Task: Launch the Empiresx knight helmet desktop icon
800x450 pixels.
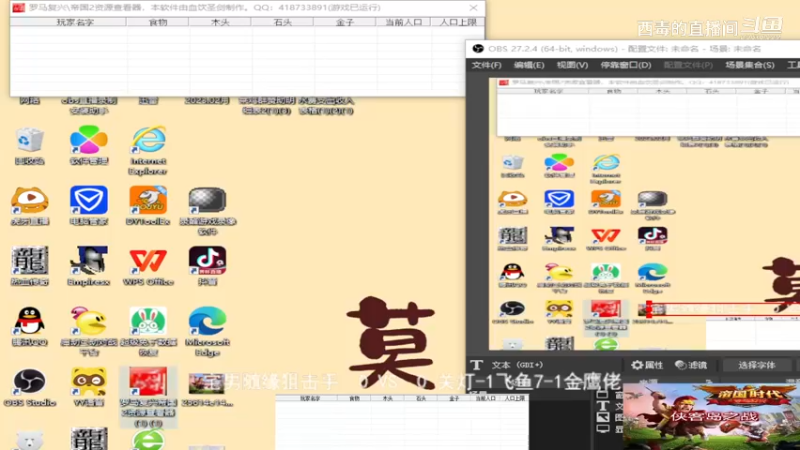Action: [x=89, y=260]
